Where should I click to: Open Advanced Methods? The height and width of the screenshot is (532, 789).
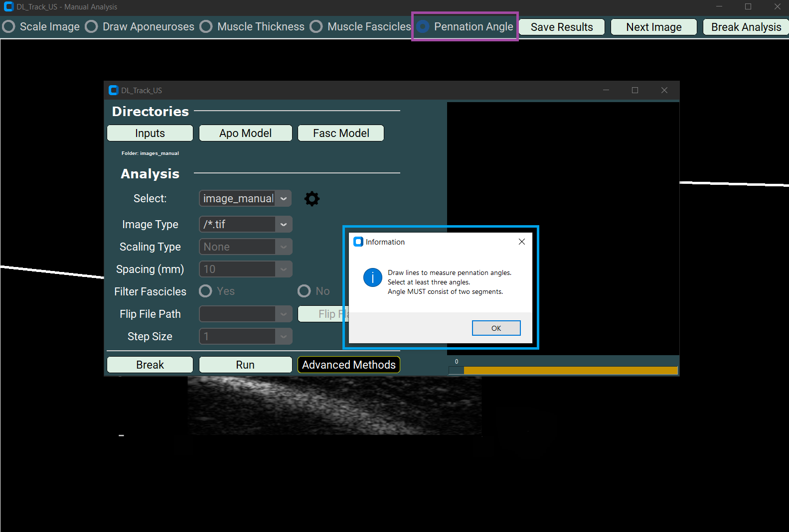point(348,365)
